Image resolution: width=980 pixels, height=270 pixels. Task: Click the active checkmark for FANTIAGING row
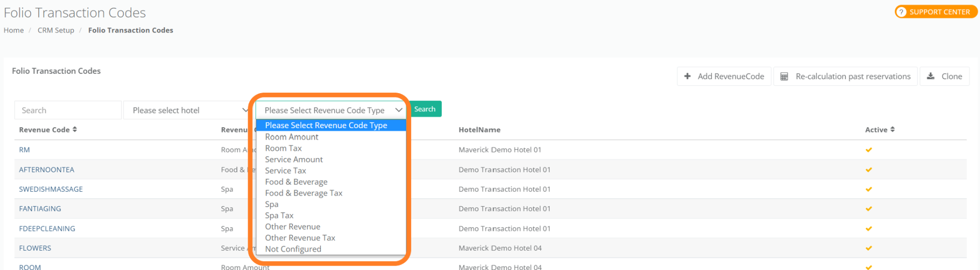pos(868,209)
